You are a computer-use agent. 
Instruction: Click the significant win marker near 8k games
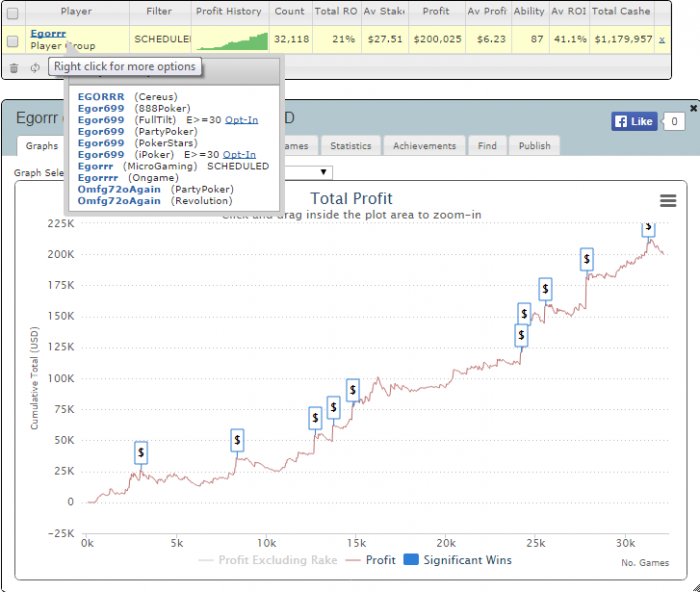237,440
